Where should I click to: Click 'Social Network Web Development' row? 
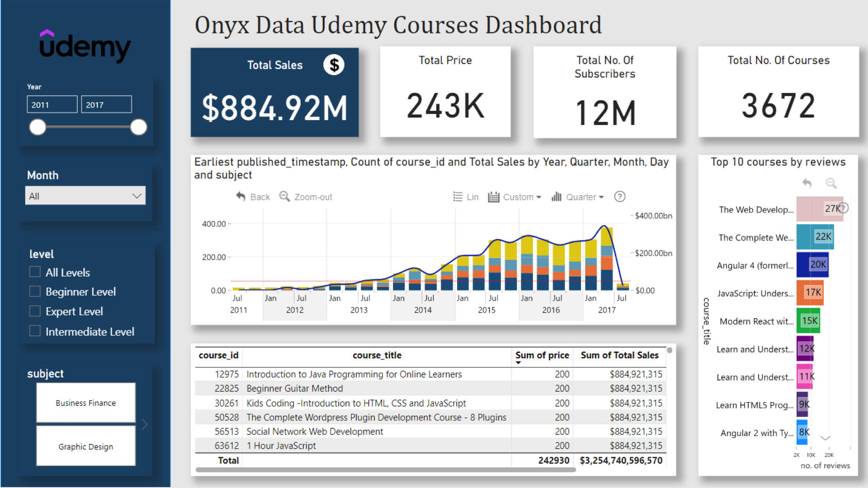coord(430,432)
